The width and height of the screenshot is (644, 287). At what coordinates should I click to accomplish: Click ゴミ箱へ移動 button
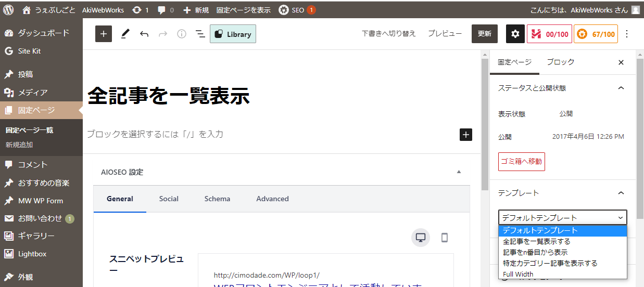pos(522,161)
